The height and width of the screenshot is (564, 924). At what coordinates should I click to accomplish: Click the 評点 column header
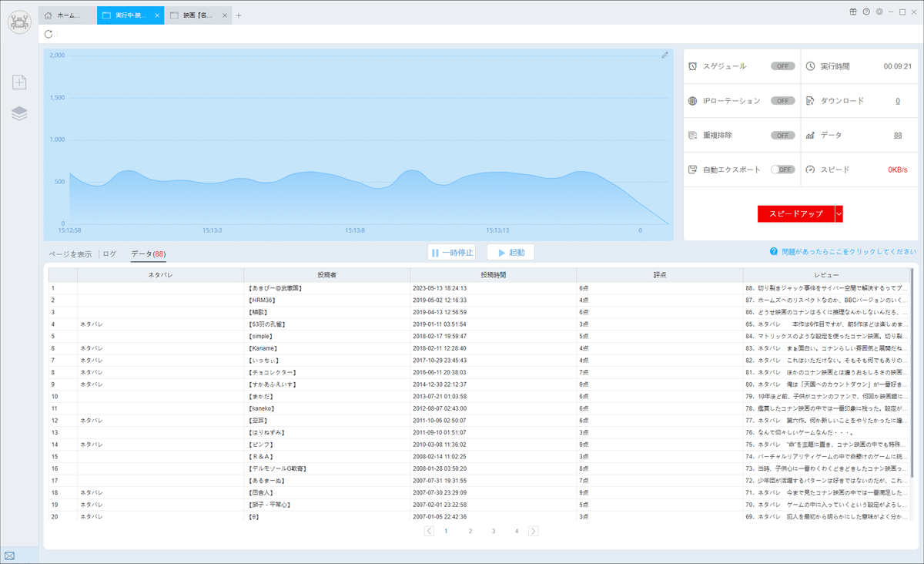[x=659, y=274]
